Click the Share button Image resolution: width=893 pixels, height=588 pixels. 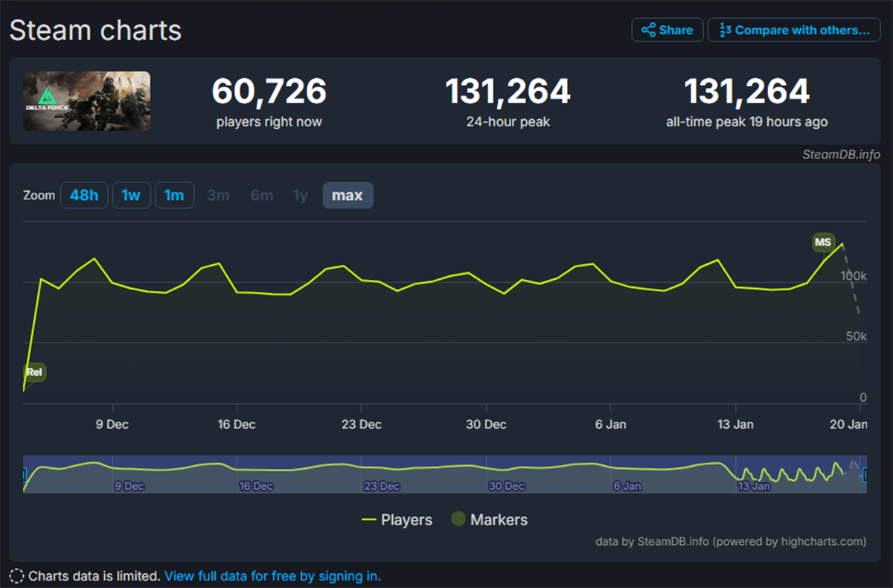coord(667,30)
